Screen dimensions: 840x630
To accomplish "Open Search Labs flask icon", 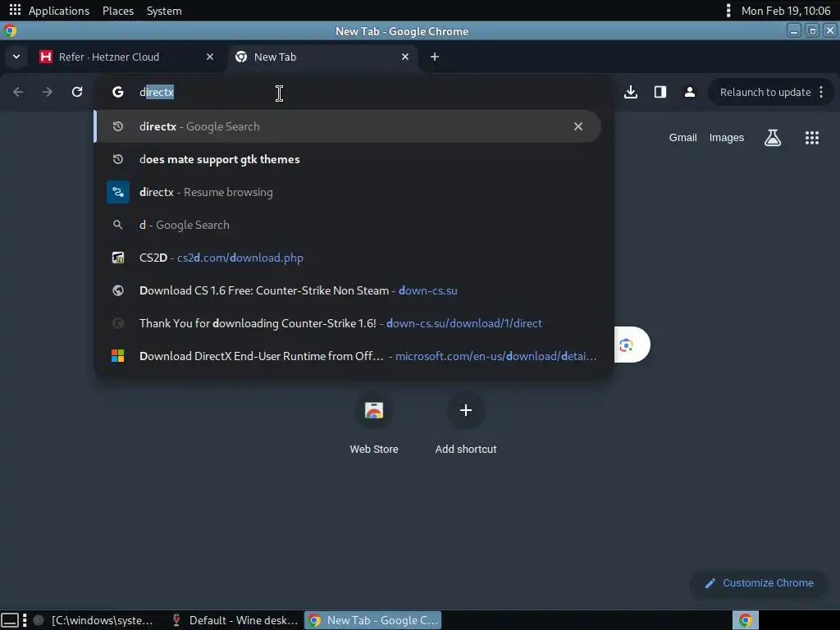I will pos(773,138).
